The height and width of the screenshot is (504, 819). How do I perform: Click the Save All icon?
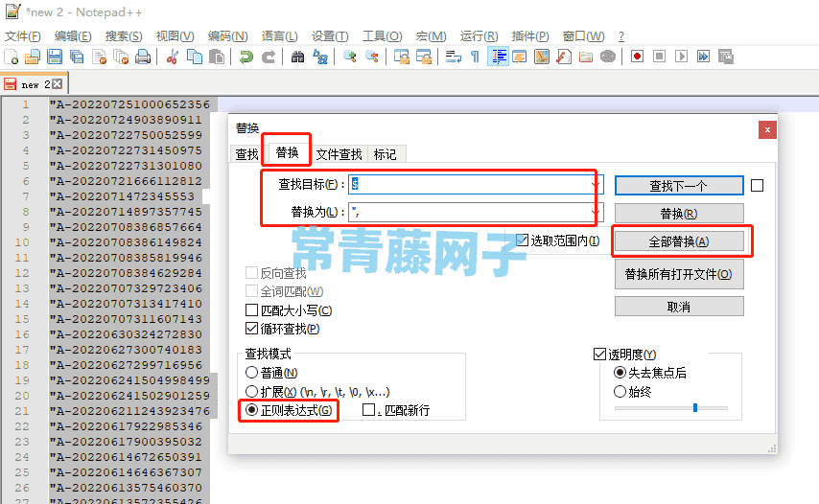[x=77, y=57]
